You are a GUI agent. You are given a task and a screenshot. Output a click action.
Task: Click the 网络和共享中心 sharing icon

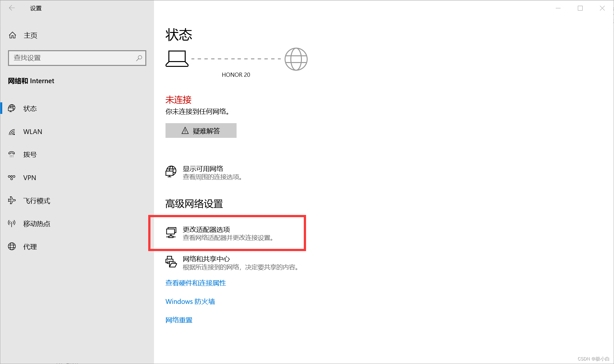pos(171,262)
